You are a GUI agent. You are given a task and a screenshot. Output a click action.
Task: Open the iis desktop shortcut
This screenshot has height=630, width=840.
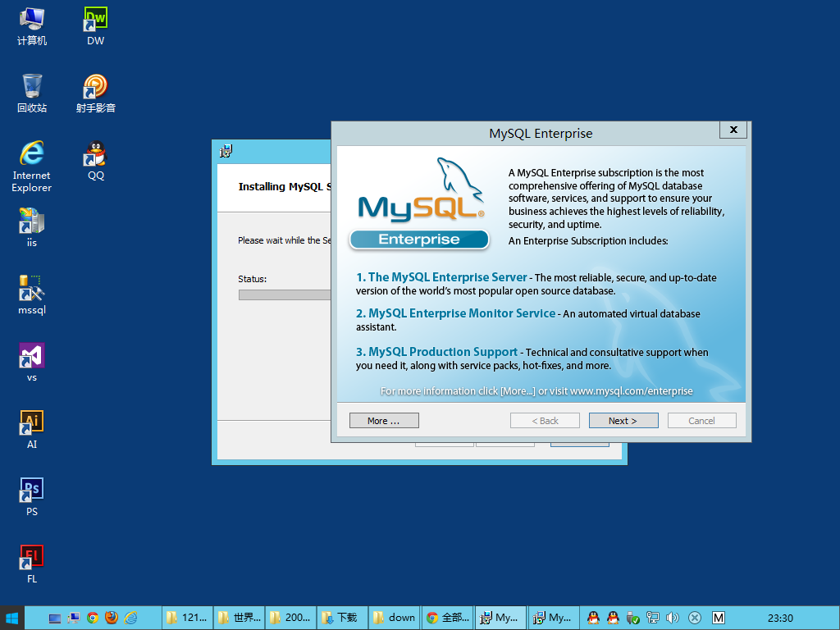[x=32, y=228]
